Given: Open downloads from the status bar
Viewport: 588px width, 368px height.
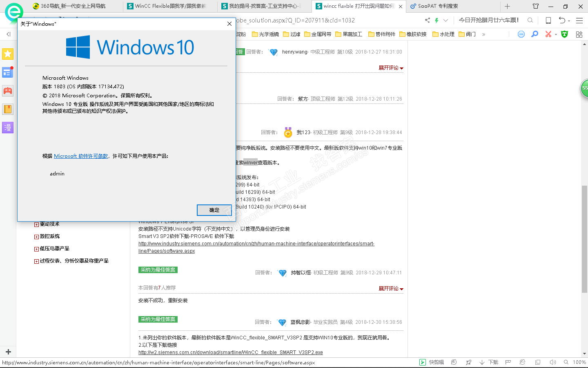Looking at the screenshot, I should click(489, 362).
